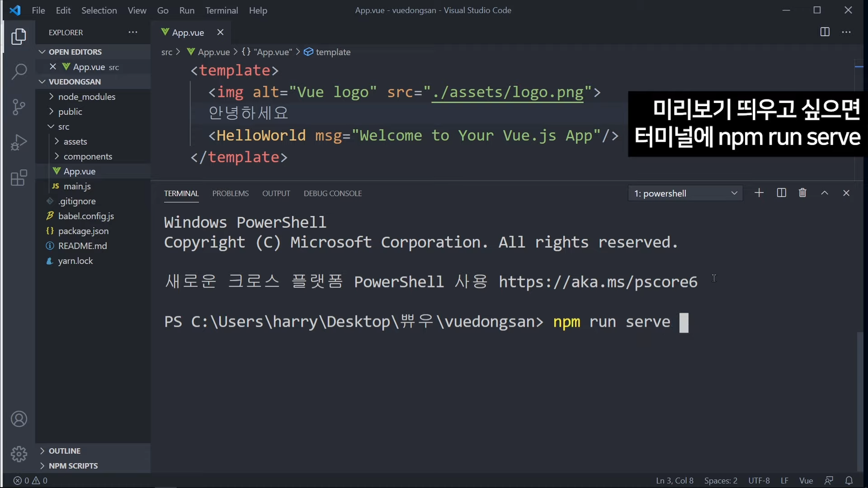Click the Accounts icon in activity bar
The image size is (868, 488).
tap(19, 419)
